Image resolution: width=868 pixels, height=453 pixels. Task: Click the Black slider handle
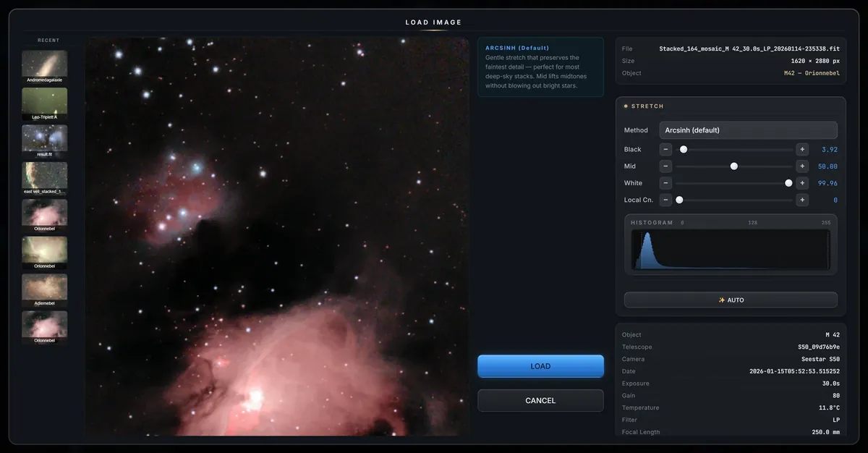click(684, 149)
